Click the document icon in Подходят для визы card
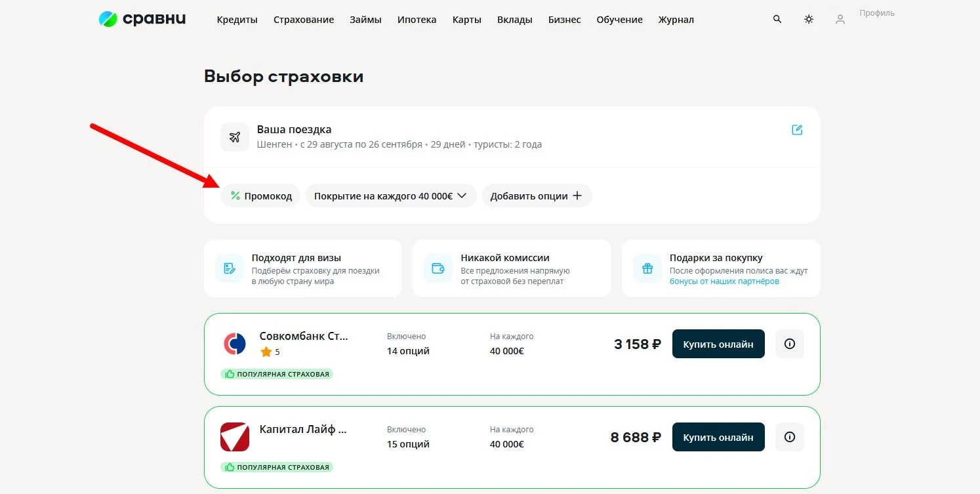 (x=229, y=268)
